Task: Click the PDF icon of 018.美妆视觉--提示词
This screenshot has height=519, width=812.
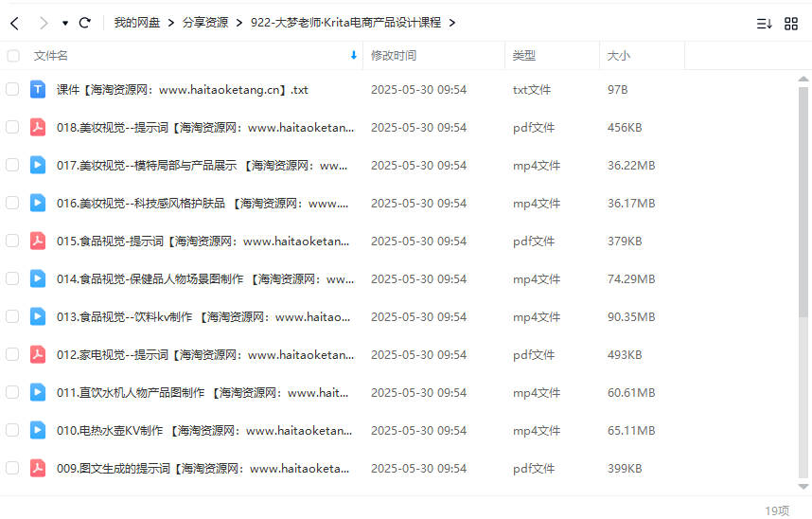Action: (x=37, y=127)
